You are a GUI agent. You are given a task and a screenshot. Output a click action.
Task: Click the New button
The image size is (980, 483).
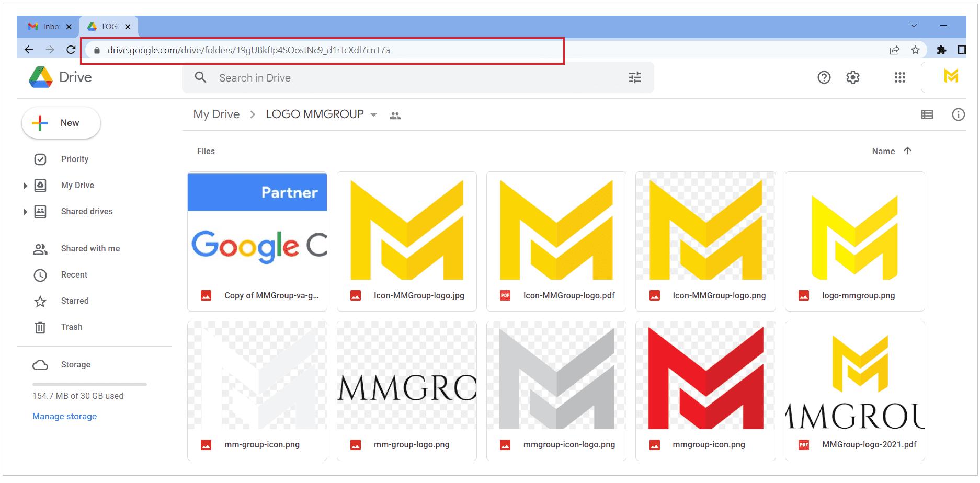[x=61, y=123]
